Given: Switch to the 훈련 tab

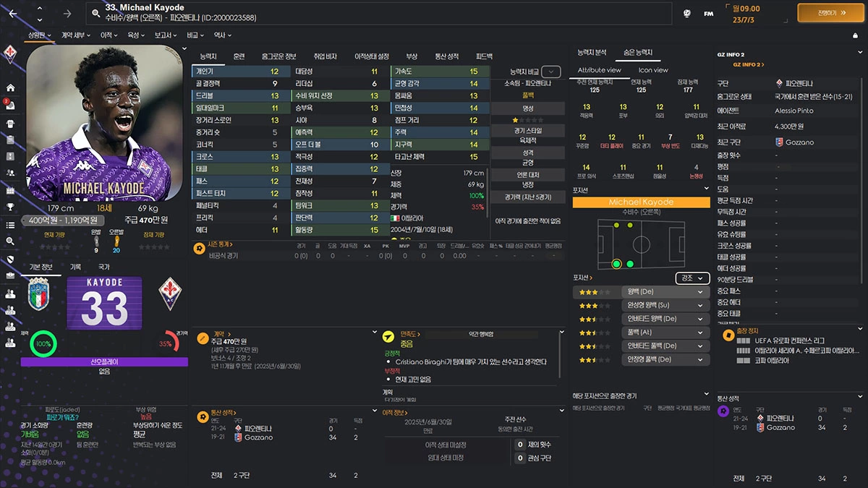Looking at the screenshot, I should (x=239, y=56).
